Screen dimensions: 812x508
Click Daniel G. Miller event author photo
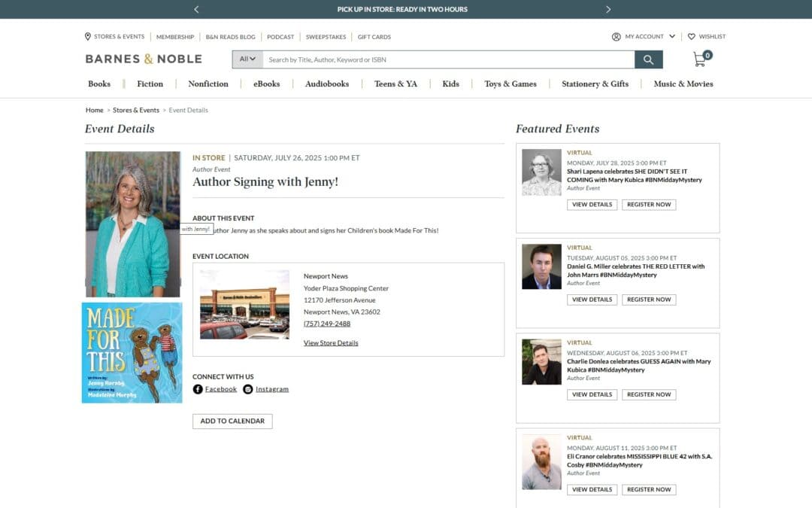pos(541,266)
